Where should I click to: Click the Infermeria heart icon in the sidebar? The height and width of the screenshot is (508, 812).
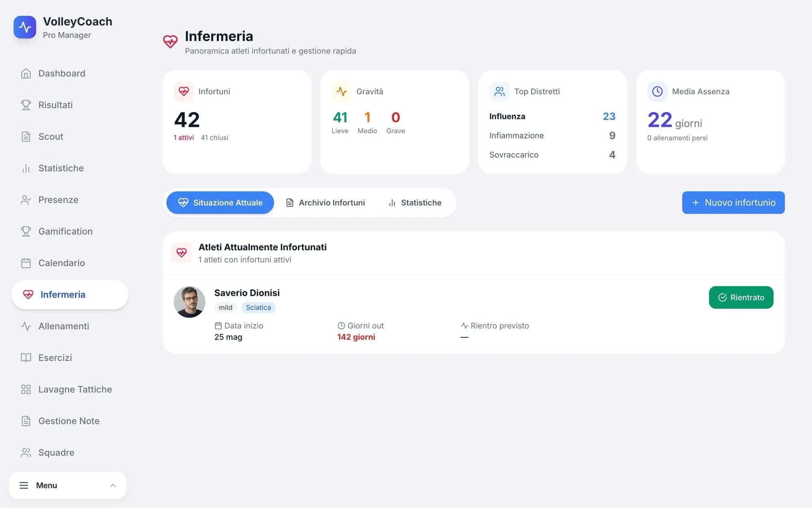point(28,295)
